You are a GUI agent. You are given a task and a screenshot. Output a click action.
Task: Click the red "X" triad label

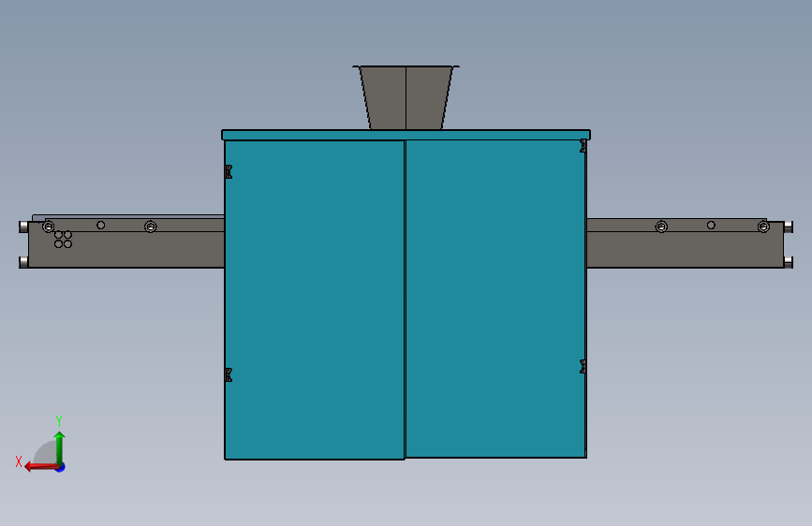pyautogui.click(x=19, y=461)
